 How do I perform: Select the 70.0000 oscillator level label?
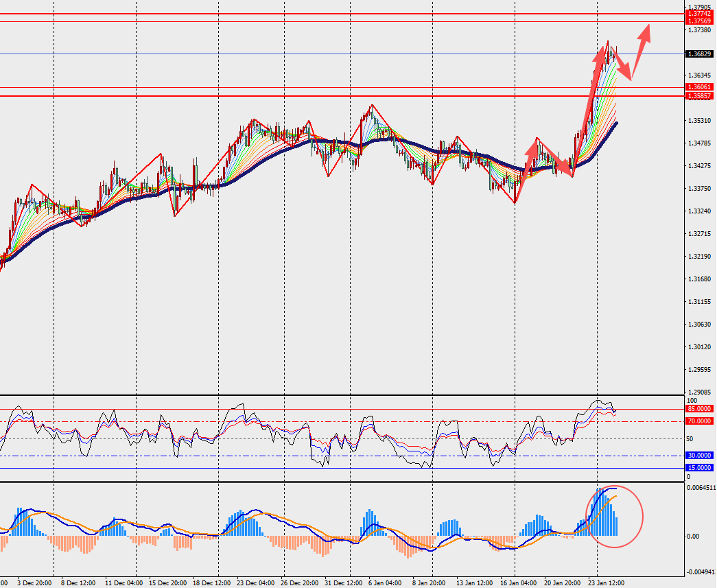point(699,421)
